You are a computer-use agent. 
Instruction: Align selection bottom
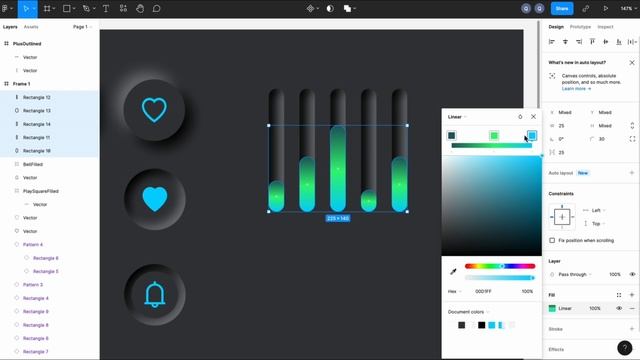[619, 42]
